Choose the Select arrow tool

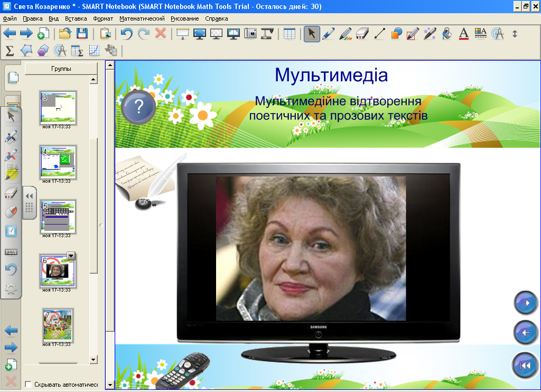312,34
